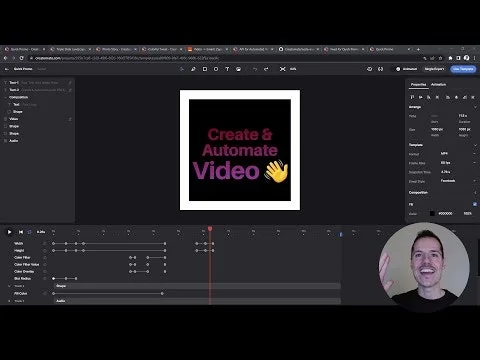Open the source code editor icon
Screen dimensions: 480x360
[380, 69]
